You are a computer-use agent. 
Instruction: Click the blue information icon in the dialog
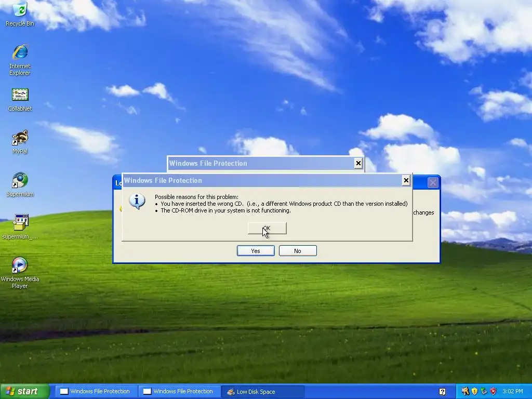pyautogui.click(x=137, y=201)
